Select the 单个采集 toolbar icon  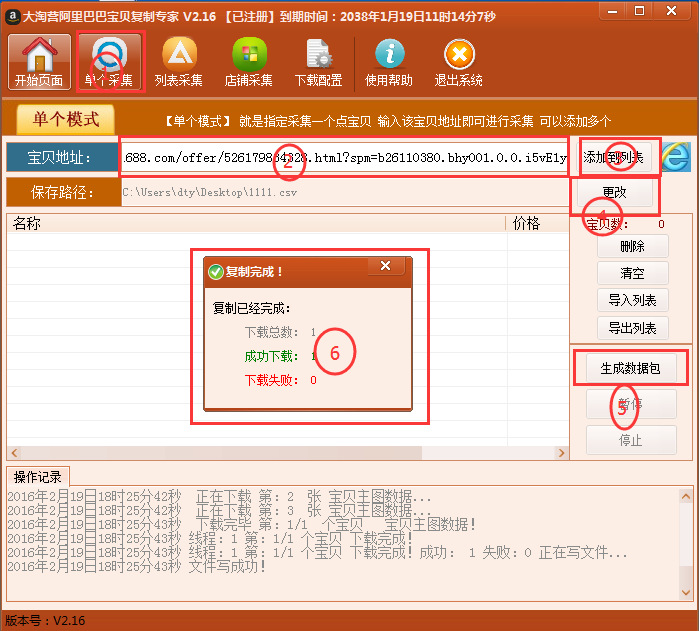[x=110, y=62]
